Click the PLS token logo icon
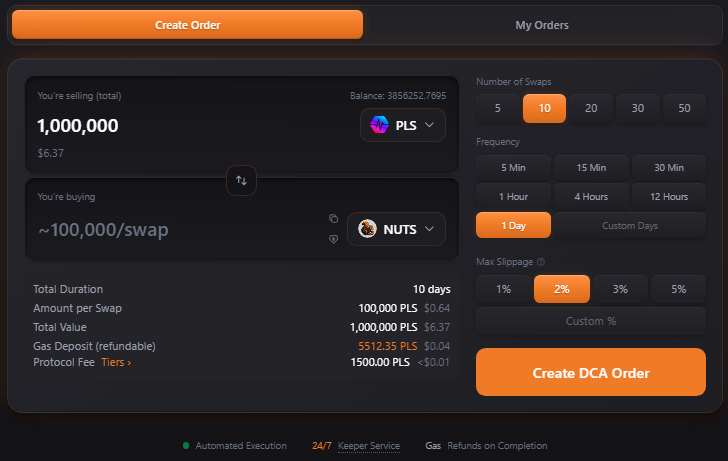 pos(379,125)
